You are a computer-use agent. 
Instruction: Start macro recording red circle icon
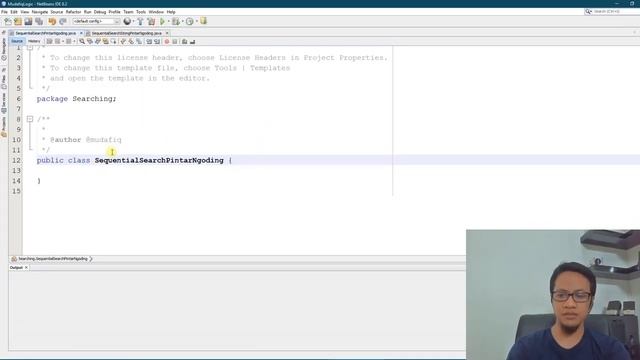[167, 41]
